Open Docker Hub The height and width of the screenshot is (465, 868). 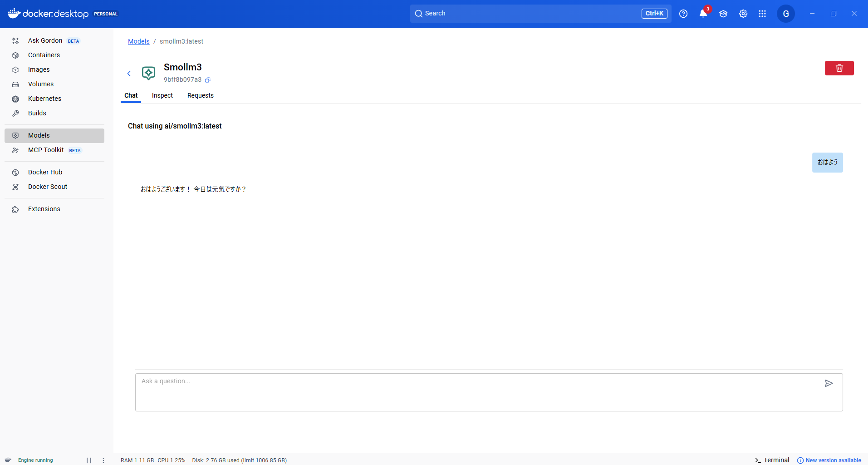pos(54,173)
